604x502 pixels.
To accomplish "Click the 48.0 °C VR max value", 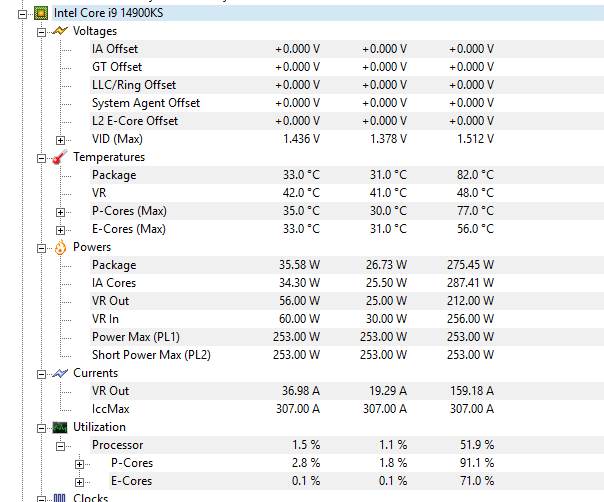I will click(475, 193).
